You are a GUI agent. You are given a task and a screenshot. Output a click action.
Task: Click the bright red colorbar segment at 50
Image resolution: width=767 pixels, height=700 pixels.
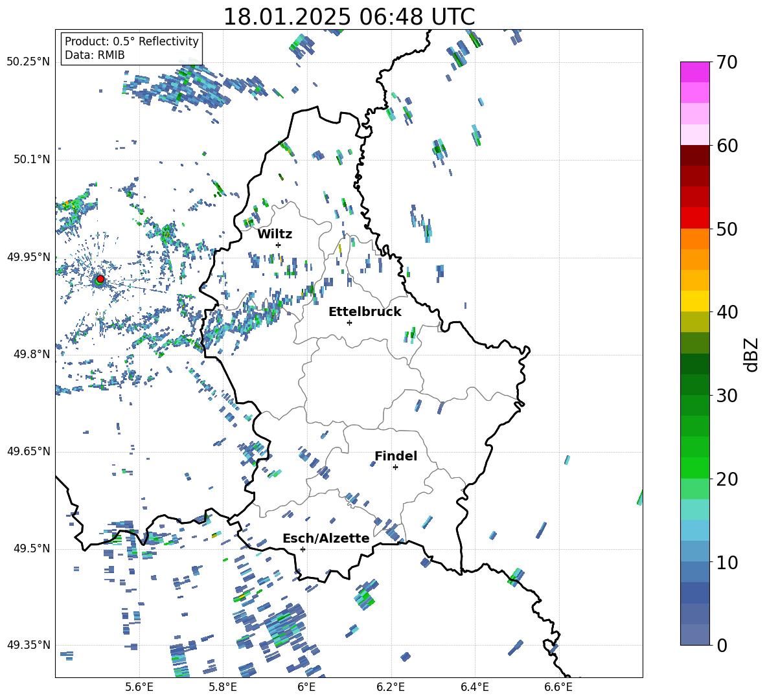pyautogui.click(x=695, y=218)
